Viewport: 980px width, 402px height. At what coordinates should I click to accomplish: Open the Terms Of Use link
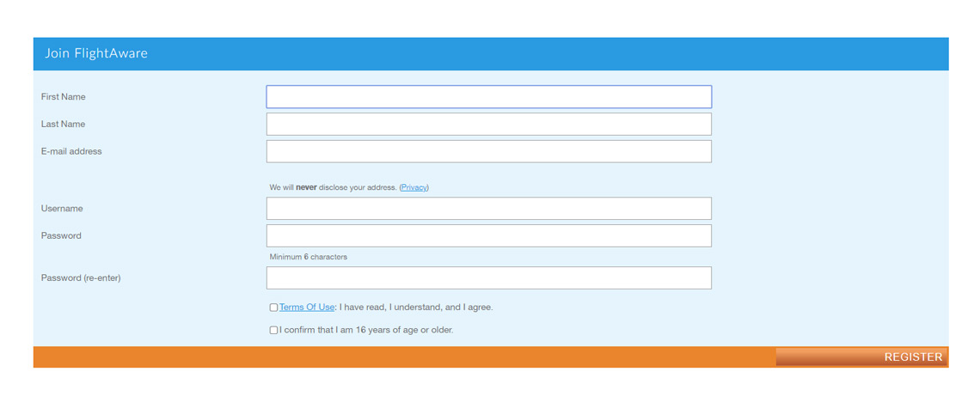point(307,308)
